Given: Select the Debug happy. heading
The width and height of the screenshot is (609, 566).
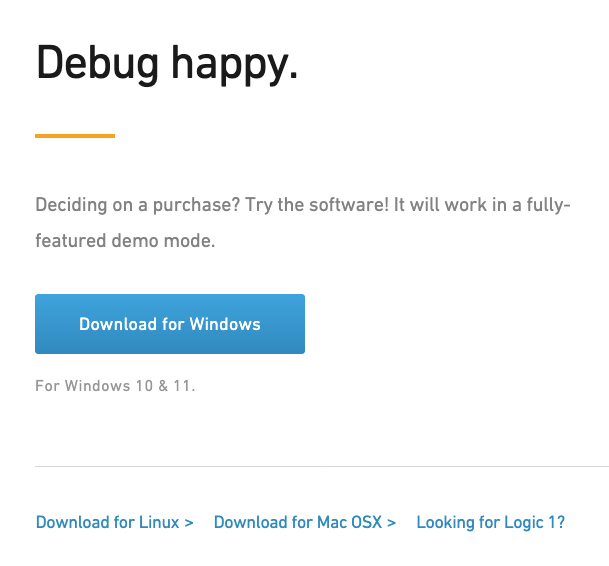Looking at the screenshot, I should tap(167, 64).
